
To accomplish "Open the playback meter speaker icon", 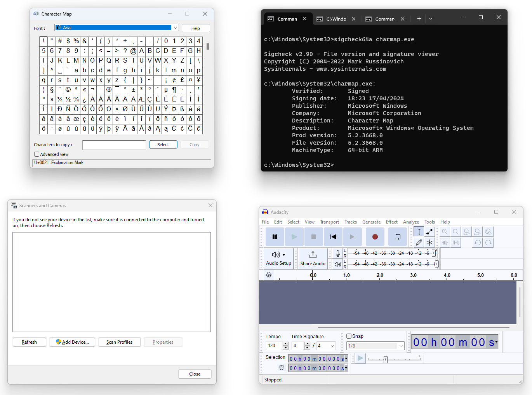I will [338, 264].
